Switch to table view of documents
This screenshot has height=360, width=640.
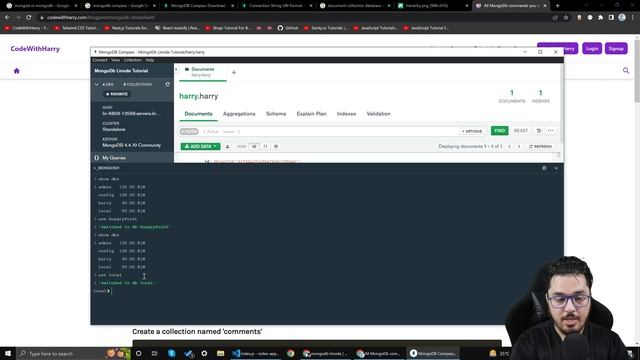coord(276,147)
